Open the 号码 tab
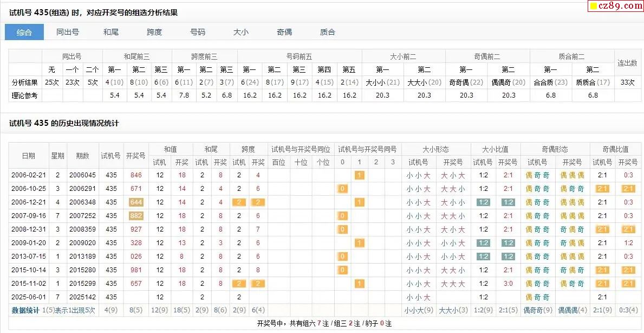The image size is (644, 333). tap(198, 32)
